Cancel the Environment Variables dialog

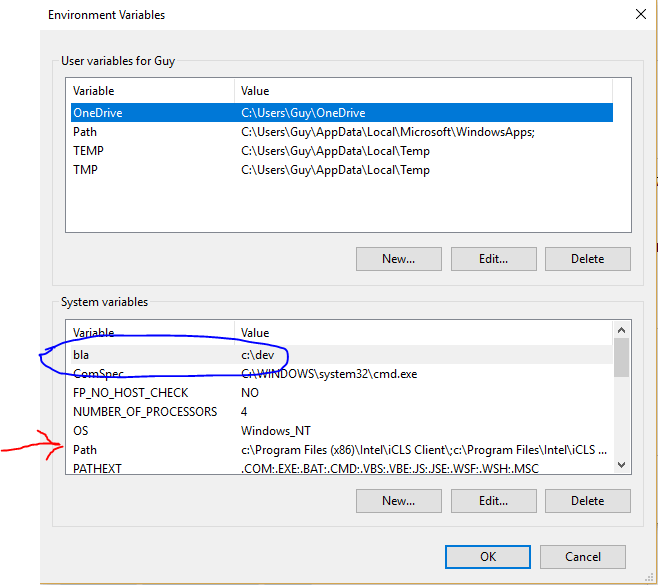tap(582, 557)
